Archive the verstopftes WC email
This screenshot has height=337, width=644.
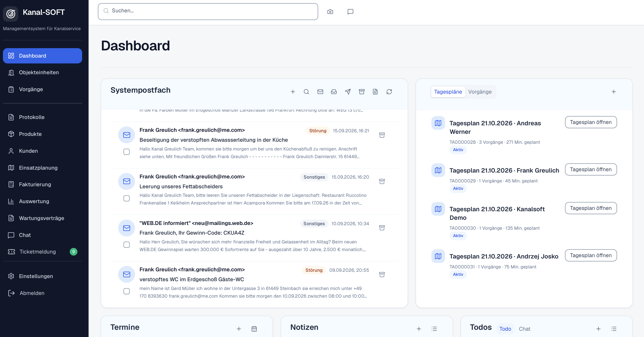click(382, 274)
